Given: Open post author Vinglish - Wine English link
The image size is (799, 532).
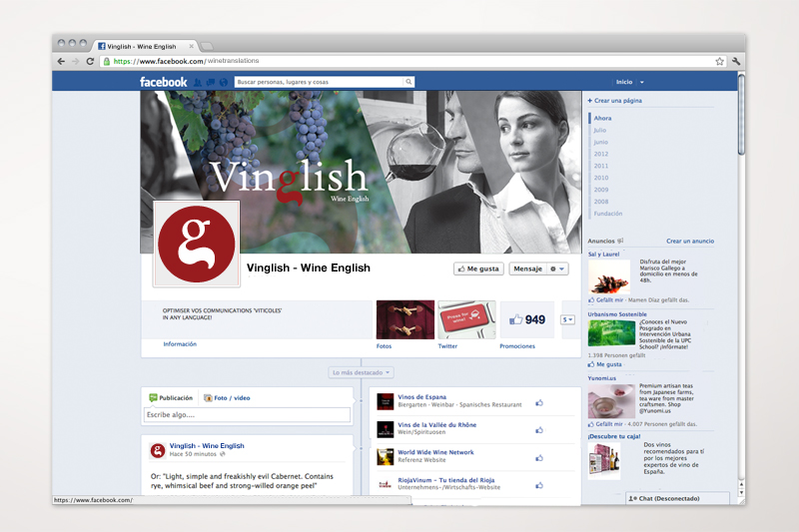Looking at the screenshot, I should [x=207, y=446].
